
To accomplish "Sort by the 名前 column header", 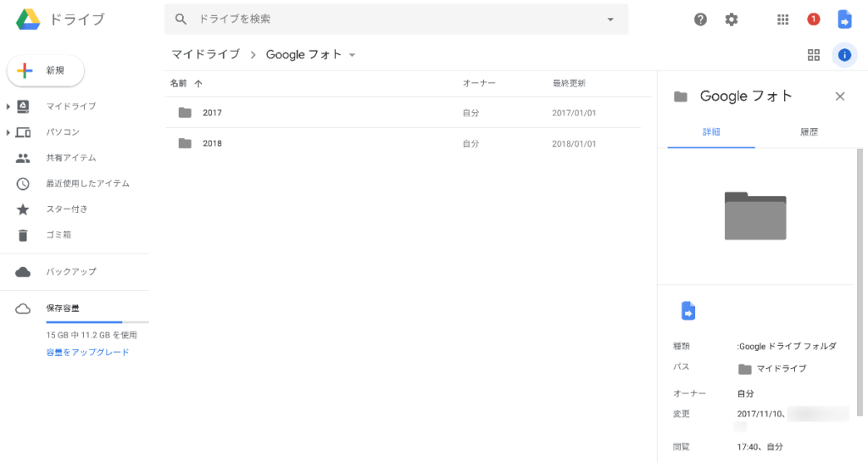I will [178, 83].
